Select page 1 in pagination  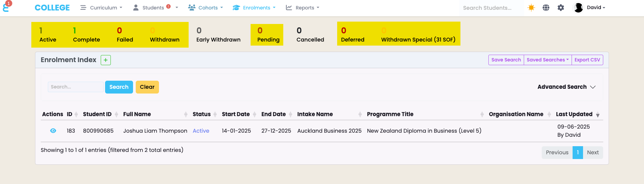tap(578, 153)
